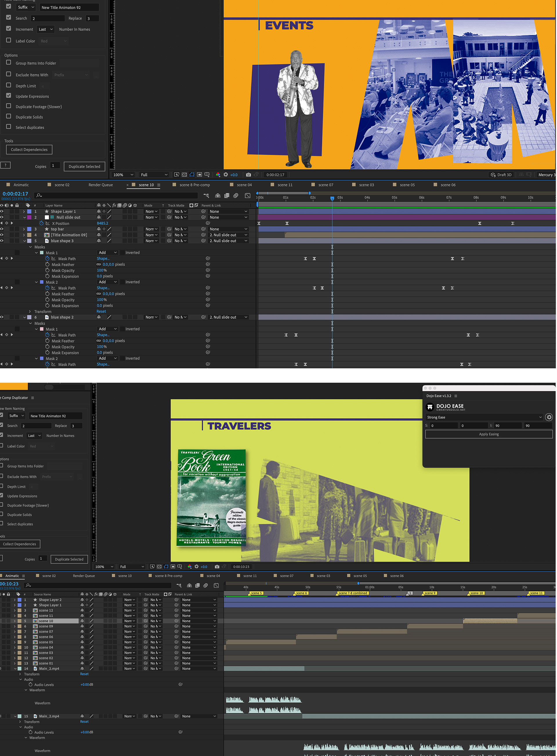Open panel menu on active scene 10 tab
The width and height of the screenshot is (557, 756).
coord(159,185)
